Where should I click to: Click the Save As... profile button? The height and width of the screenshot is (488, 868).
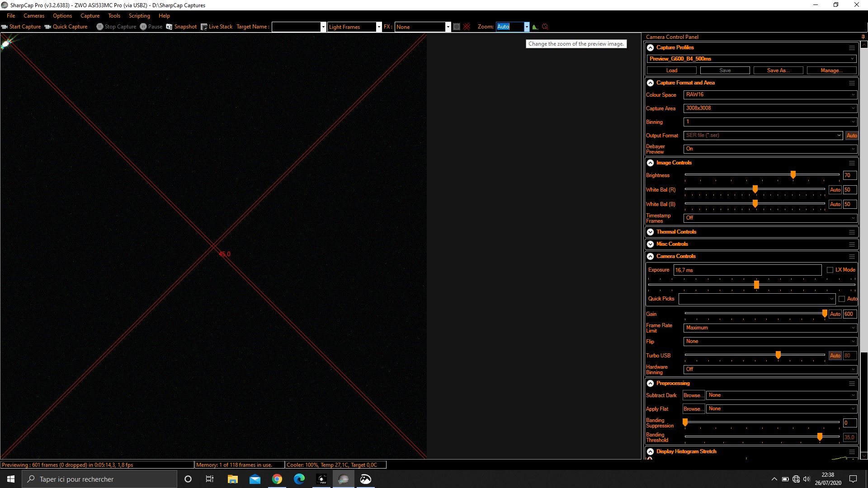[778, 70]
